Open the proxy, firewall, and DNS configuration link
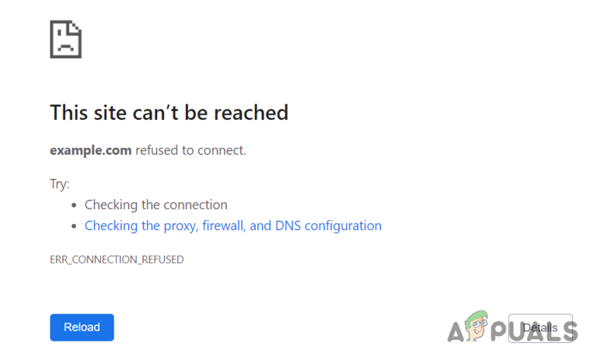604x364 pixels. [x=232, y=226]
